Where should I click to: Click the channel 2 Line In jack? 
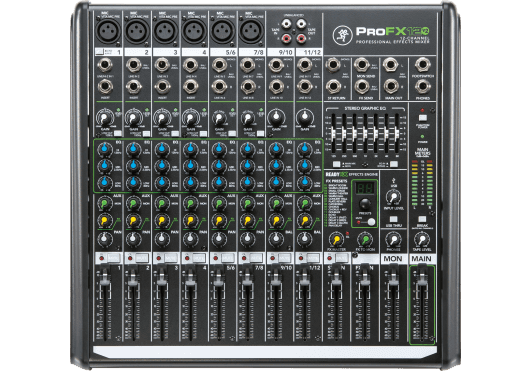click(x=134, y=65)
